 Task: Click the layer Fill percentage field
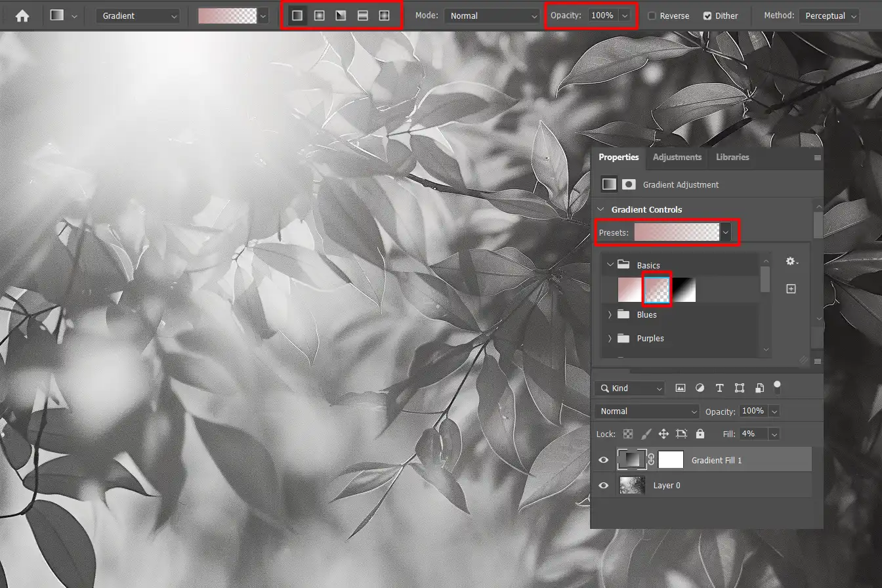pos(752,434)
